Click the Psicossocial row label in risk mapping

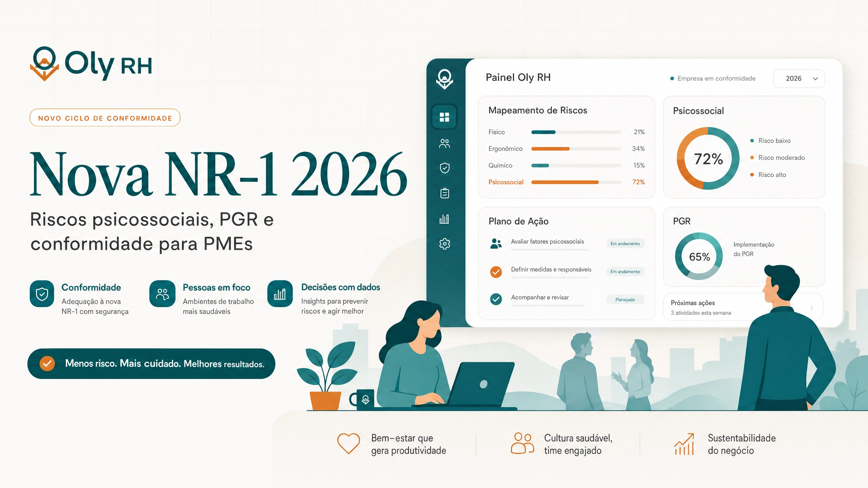[x=506, y=182]
